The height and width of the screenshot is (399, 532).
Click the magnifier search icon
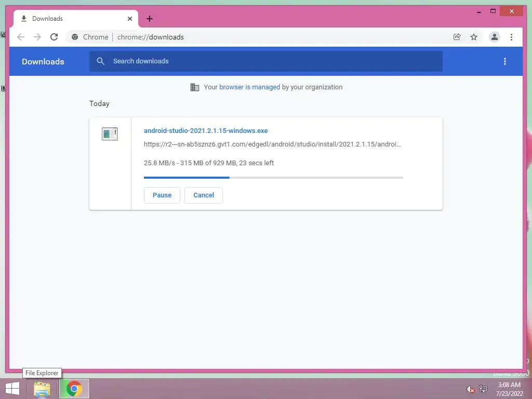100,61
